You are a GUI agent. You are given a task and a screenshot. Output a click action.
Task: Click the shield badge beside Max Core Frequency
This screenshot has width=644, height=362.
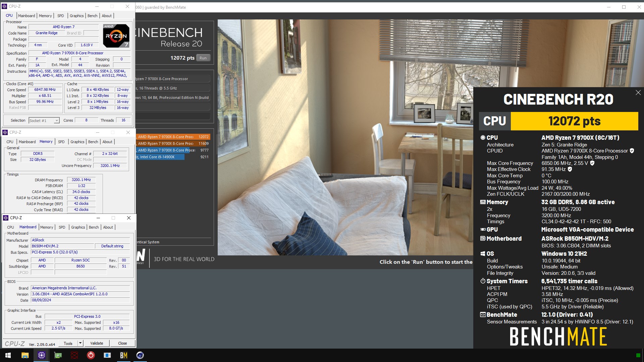592,163
